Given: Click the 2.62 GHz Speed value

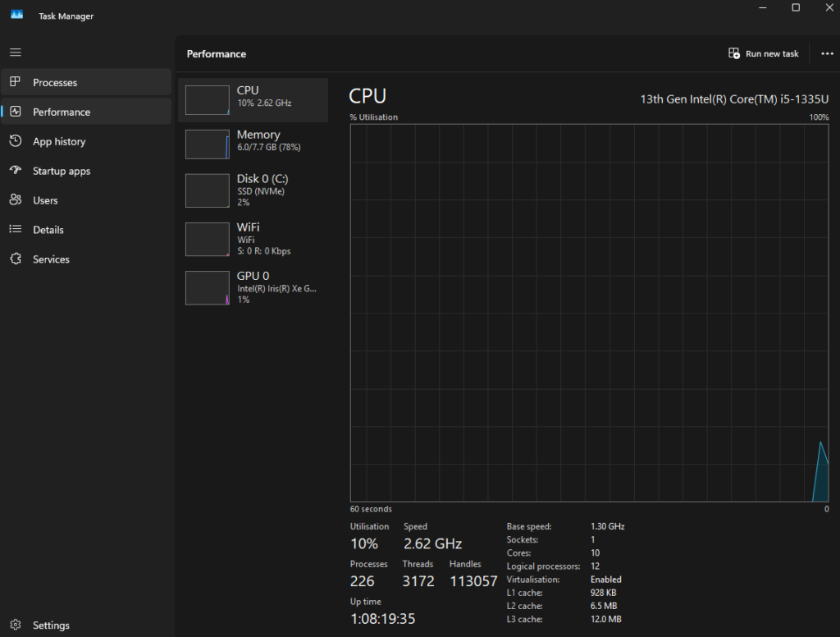Looking at the screenshot, I should pos(433,543).
